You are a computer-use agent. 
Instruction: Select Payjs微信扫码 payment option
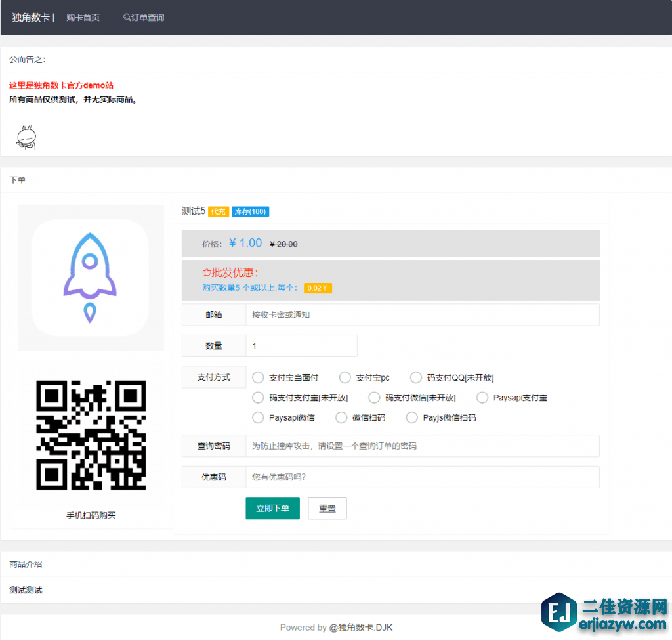(412, 417)
